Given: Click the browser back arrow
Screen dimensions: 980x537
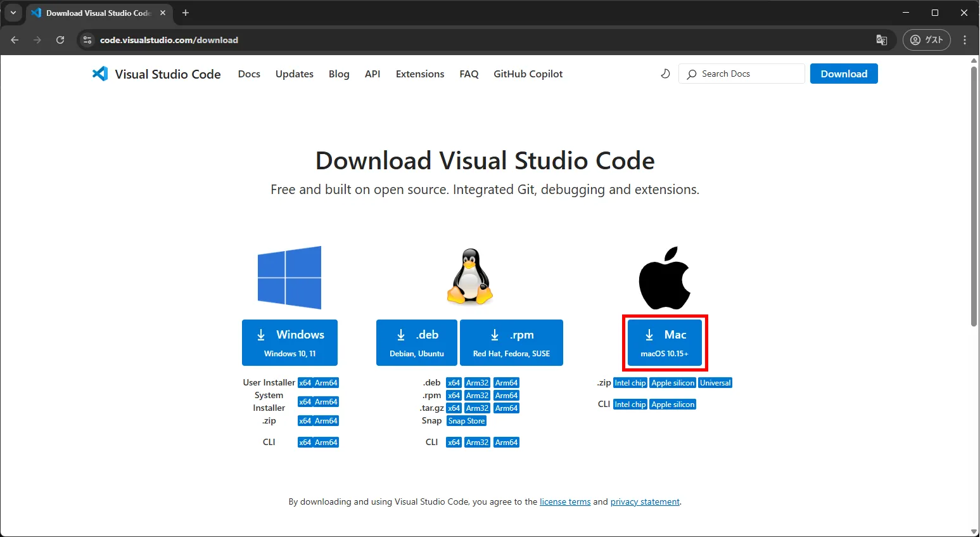Looking at the screenshot, I should point(15,40).
